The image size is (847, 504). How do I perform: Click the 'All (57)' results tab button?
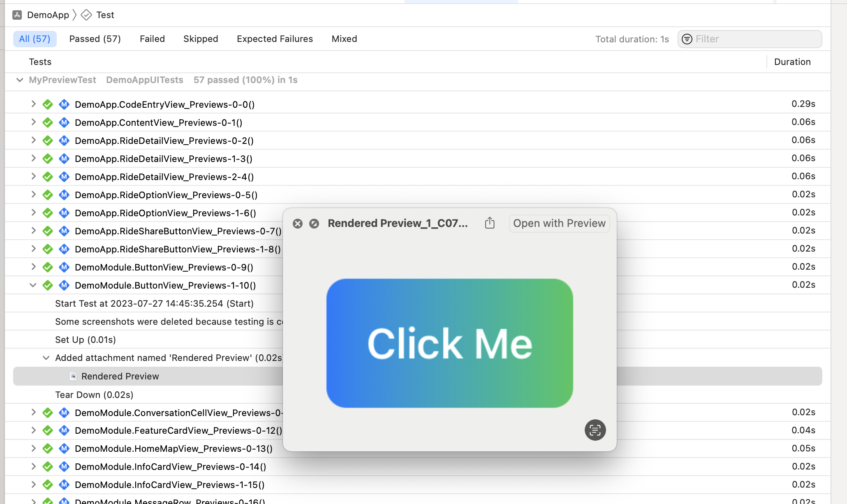pos(35,38)
